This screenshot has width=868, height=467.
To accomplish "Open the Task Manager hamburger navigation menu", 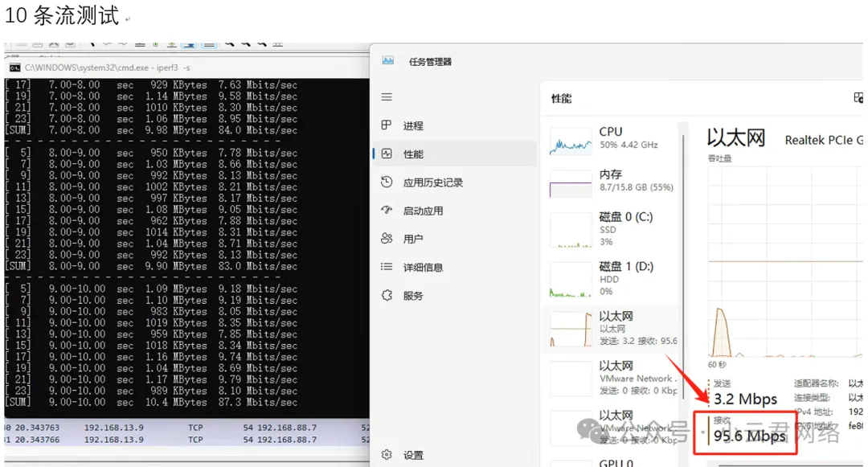I will point(387,97).
